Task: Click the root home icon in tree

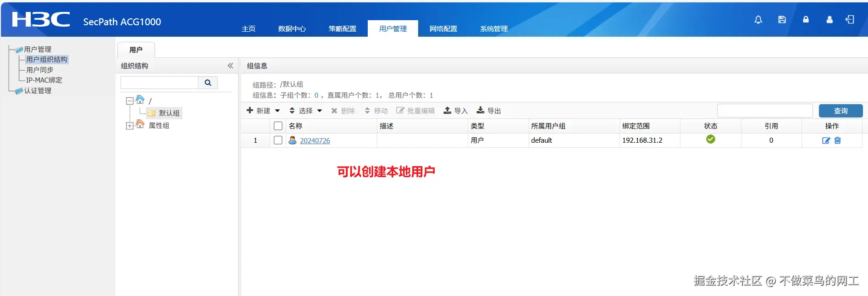Action: point(140,100)
